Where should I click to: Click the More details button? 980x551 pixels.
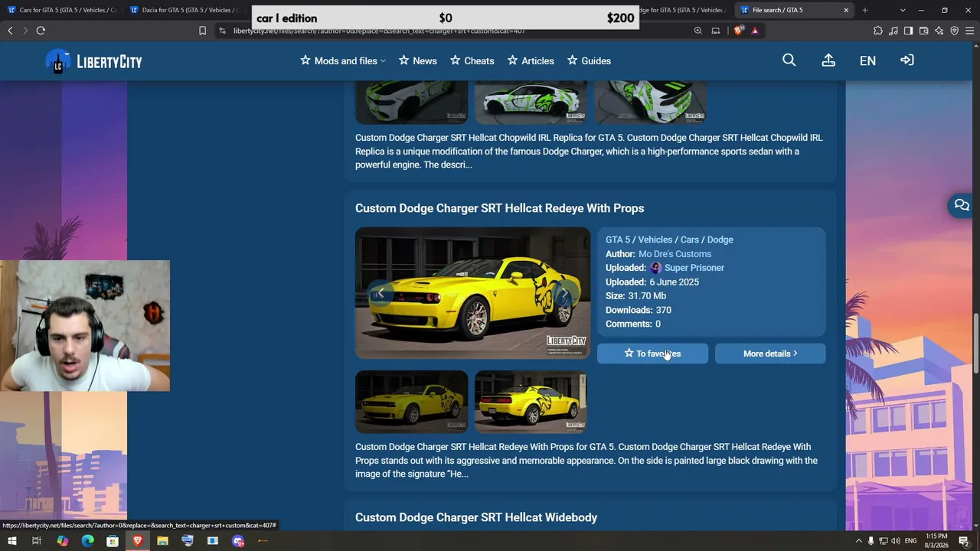click(x=770, y=354)
